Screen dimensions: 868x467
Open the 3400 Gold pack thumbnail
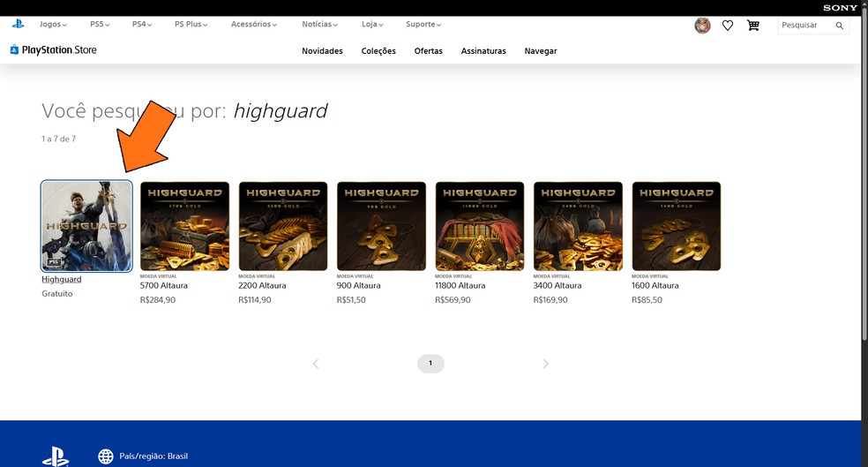(x=578, y=226)
